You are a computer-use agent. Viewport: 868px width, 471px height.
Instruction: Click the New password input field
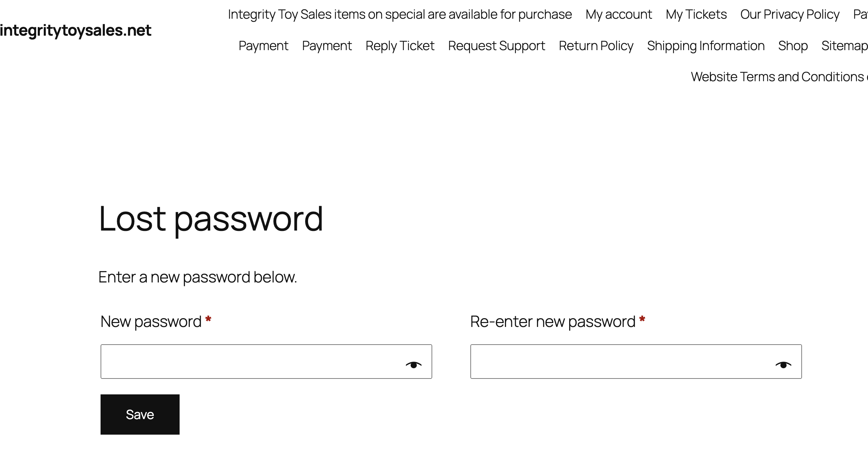(x=266, y=362)
